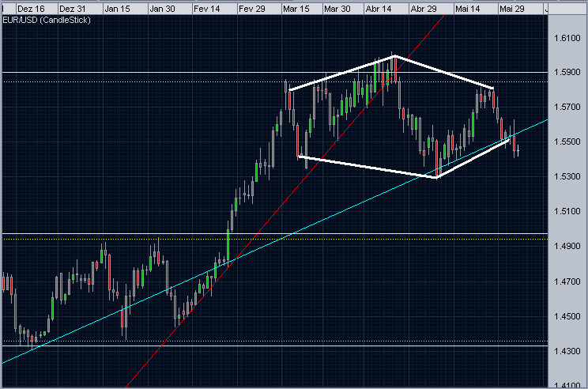This screenshot has width=588, height=389.
Task: Select the red steep trendline
Action: coord(285,201)
